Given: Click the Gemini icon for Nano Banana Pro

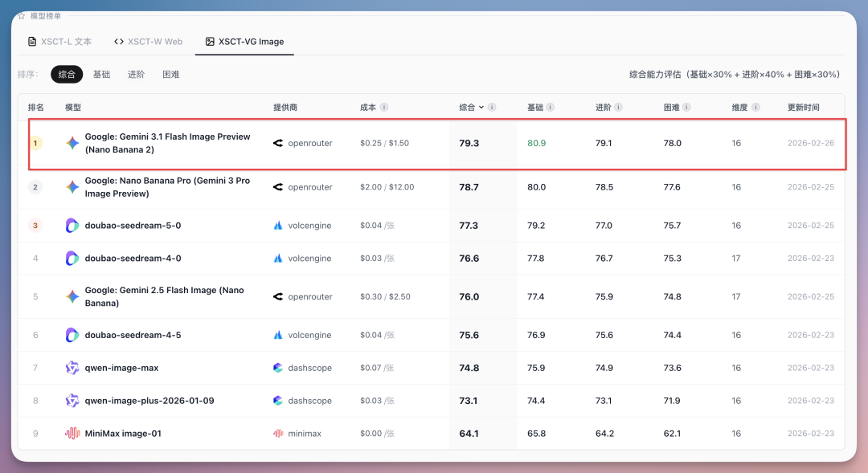Looking at the screenshot, I should point(72,187).
